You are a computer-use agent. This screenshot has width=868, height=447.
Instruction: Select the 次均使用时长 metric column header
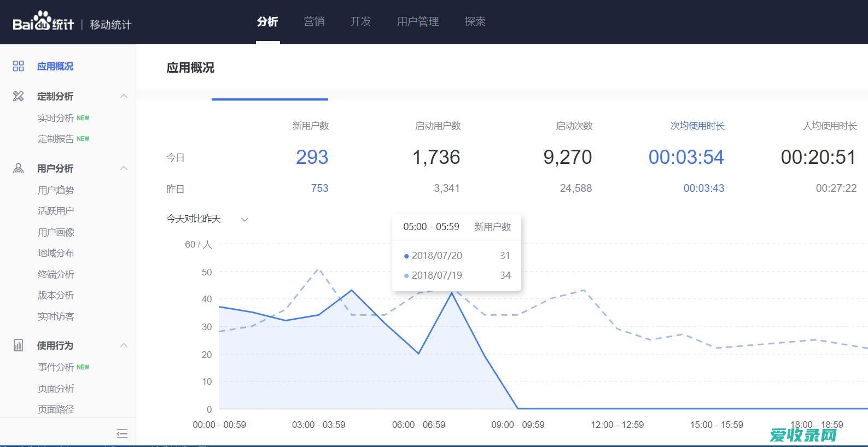click(x=697, y=126)
